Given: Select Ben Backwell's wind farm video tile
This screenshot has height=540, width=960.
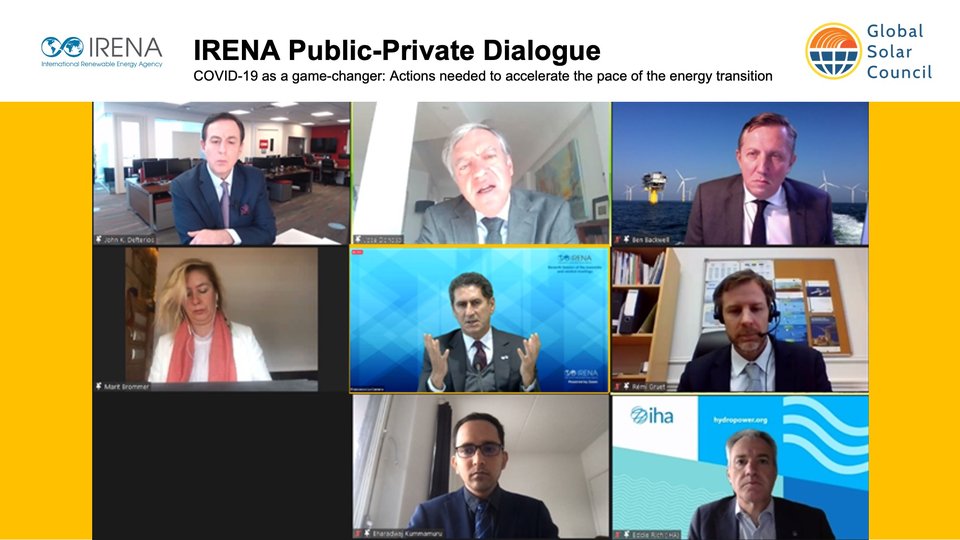Looking at the screenshot, I should point(740,174).
